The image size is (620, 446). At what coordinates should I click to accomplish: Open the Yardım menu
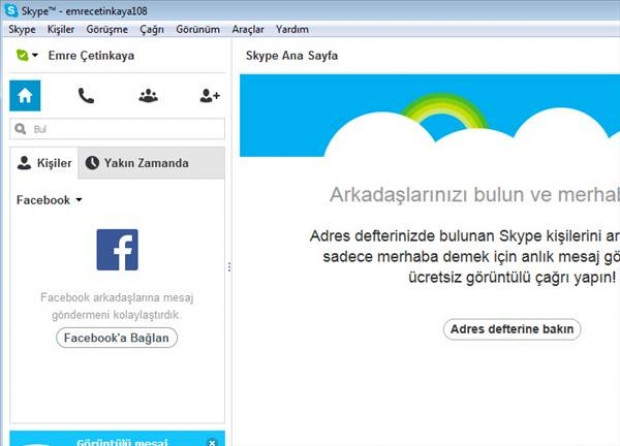pyautogui.click(x=292, y=29)
